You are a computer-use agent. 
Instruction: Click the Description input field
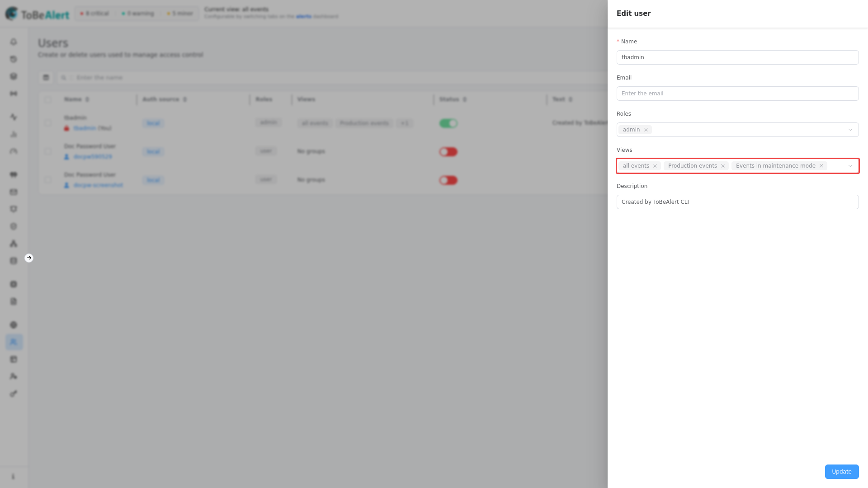tap(738, 202)
